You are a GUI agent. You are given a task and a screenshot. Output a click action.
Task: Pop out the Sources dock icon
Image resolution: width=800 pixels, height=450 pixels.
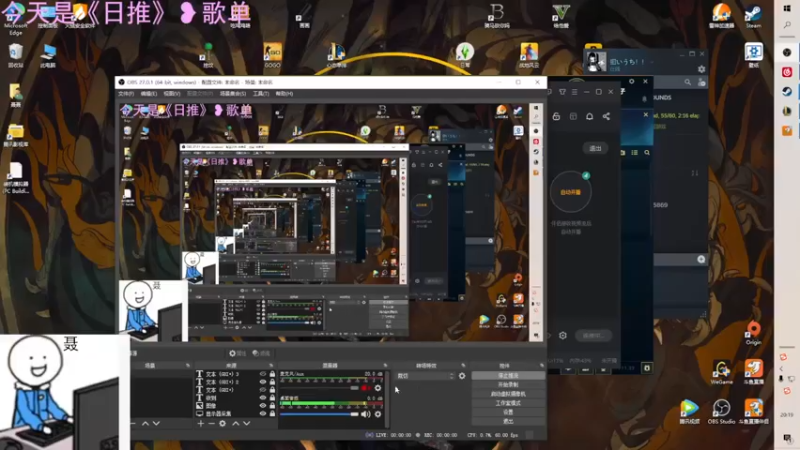(271, 365)
